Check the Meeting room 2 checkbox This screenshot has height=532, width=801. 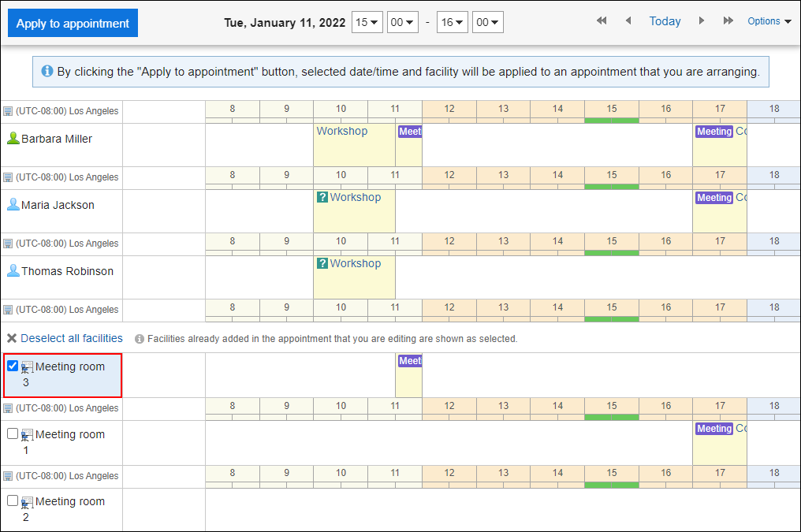(13, 500)
